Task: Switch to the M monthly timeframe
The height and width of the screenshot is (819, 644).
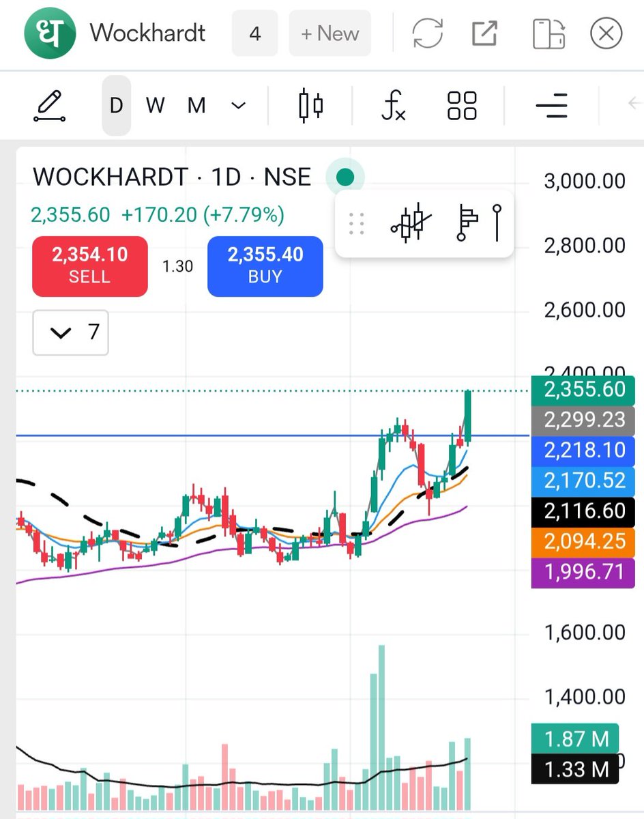Action: (x=196, y=106)
